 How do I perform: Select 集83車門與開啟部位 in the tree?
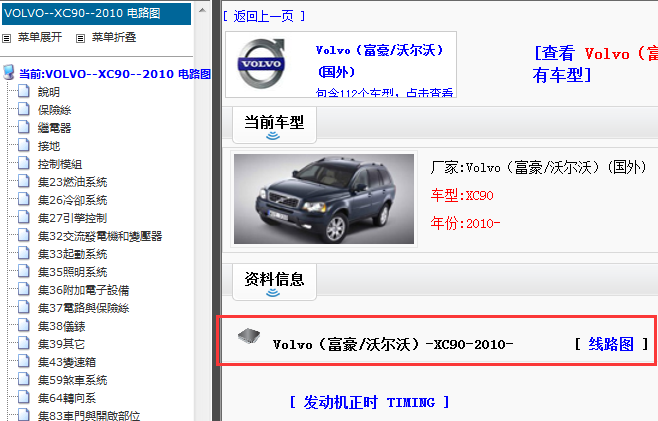[89, 416]
